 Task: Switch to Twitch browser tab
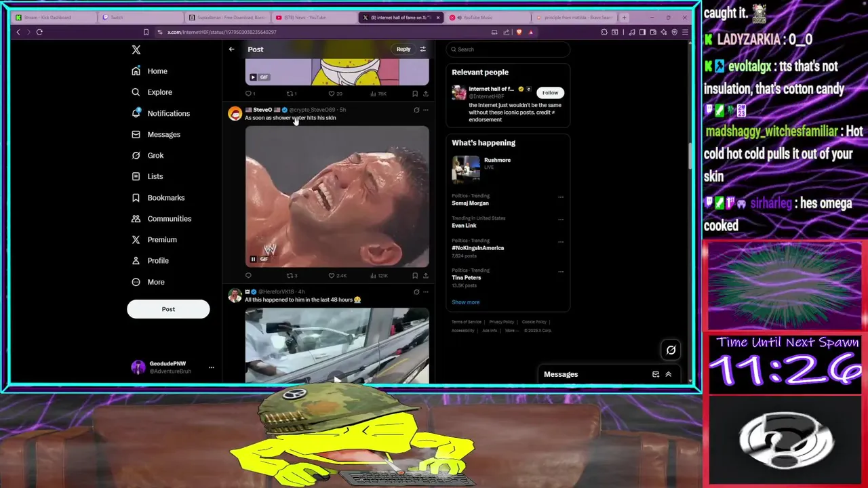point(140,18)
